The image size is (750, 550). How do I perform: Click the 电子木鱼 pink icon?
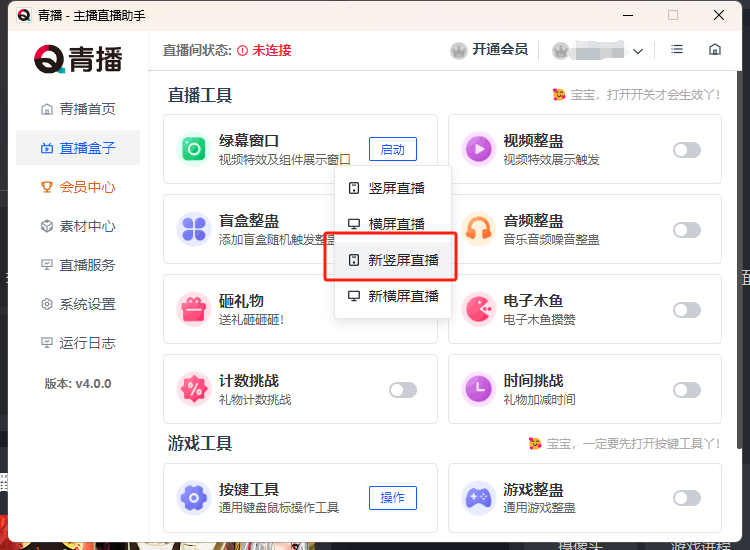(x=478, y=309)
